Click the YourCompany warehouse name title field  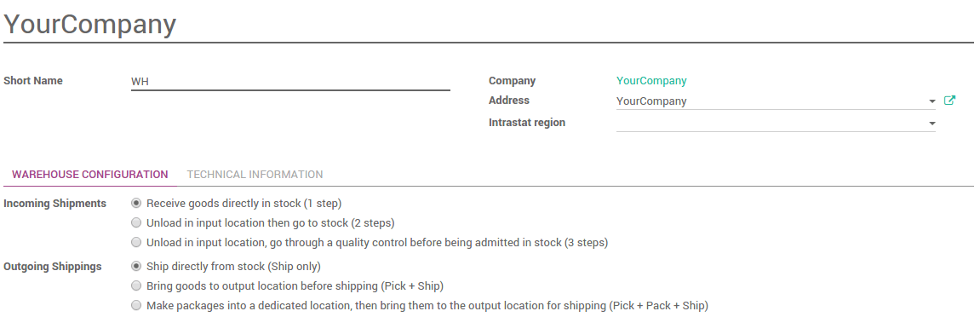pos(488,25)
